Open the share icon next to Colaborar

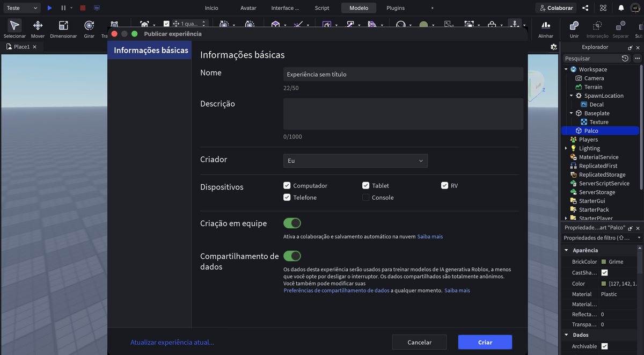click(586, 8)
